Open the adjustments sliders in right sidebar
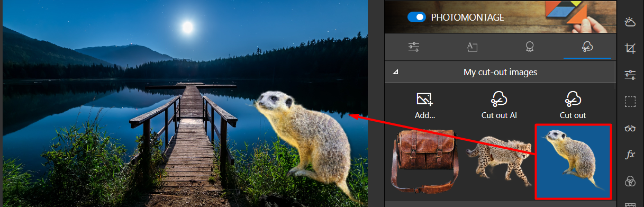The image size is (644, 207). [630, 75]
